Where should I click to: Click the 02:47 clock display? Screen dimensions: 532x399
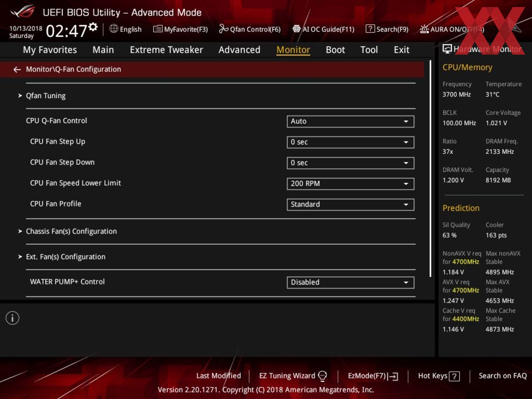(x=66, y=31)
